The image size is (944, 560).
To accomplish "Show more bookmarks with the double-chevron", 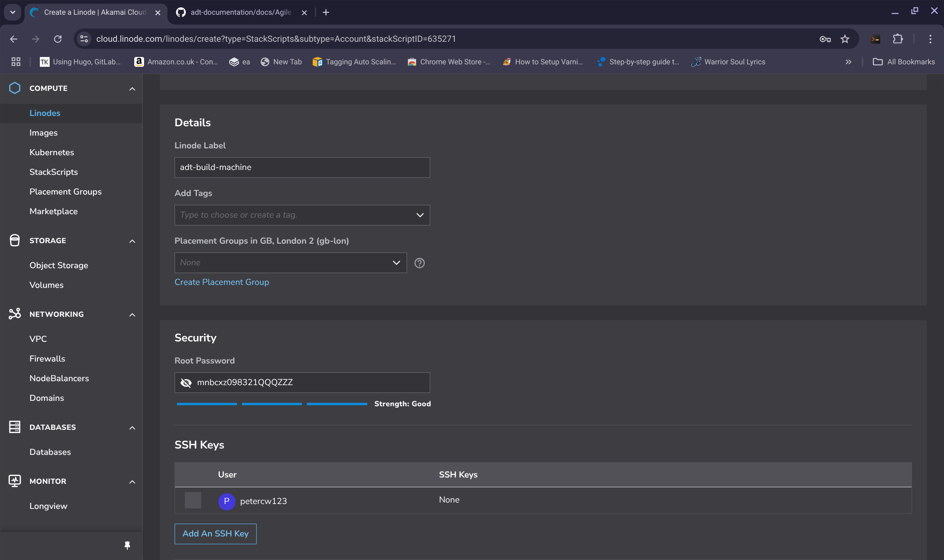I will [848, 61].
